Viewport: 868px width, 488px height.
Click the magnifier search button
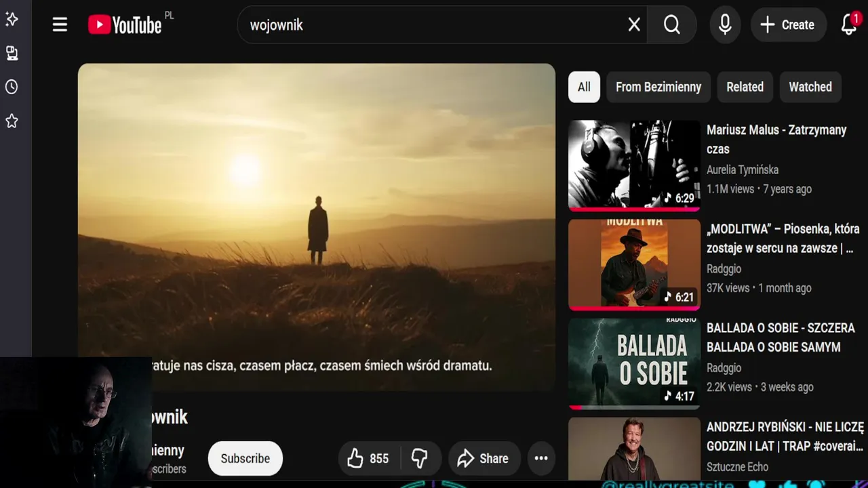coord(671,25)
